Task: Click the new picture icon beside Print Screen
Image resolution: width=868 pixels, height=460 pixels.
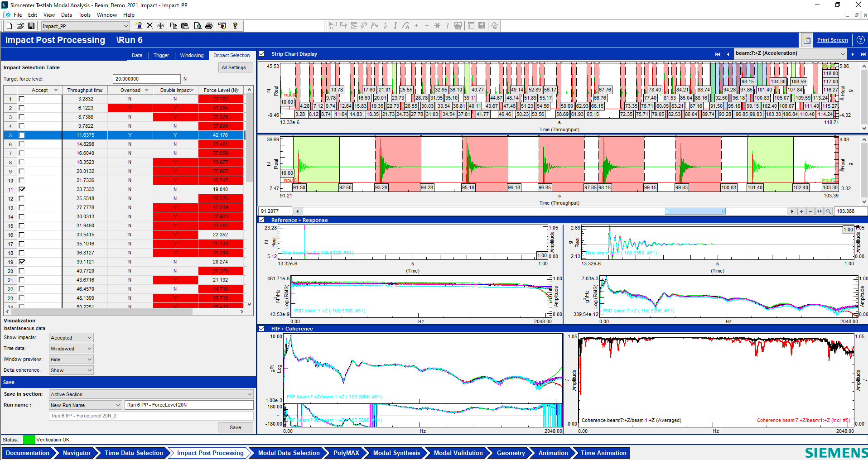Action: click(x=807, y=40)
